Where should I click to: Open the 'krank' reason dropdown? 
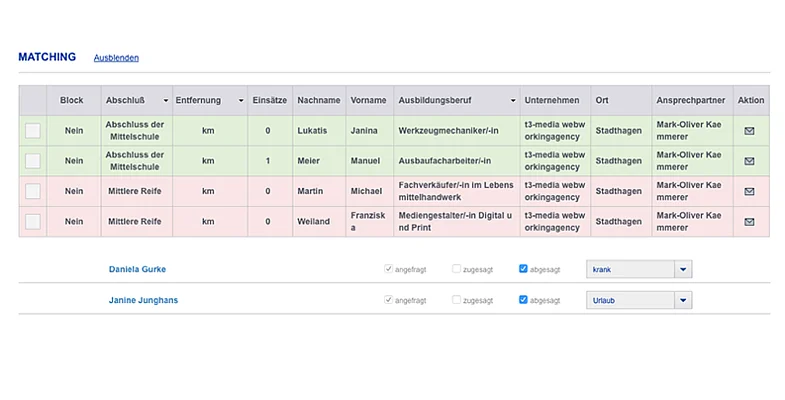coord(682,269)
